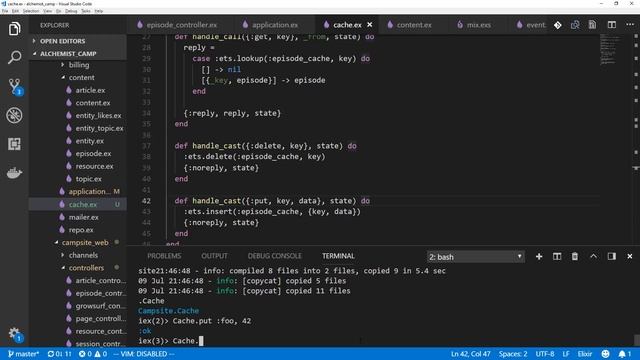Image resolution: width=640 pixels, height=360 pixels.
Task: Open episode.ex in the explorer
Action: tap(93, 153)
